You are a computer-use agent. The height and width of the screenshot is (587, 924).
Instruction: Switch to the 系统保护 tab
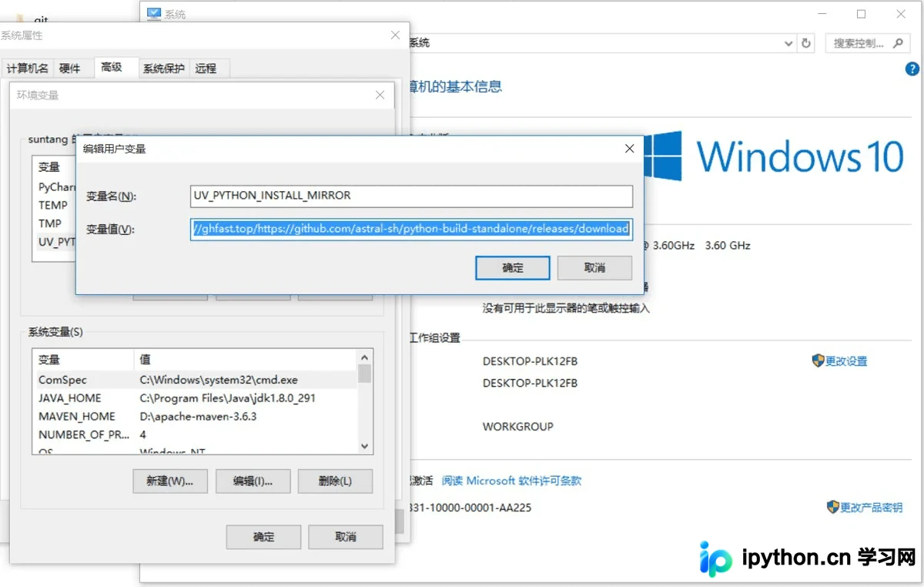click(163, 69)
